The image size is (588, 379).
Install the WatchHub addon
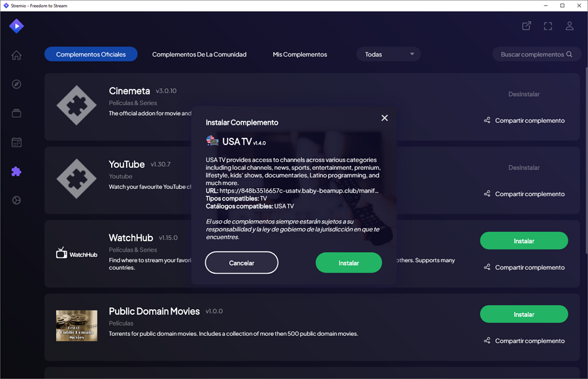524,240
